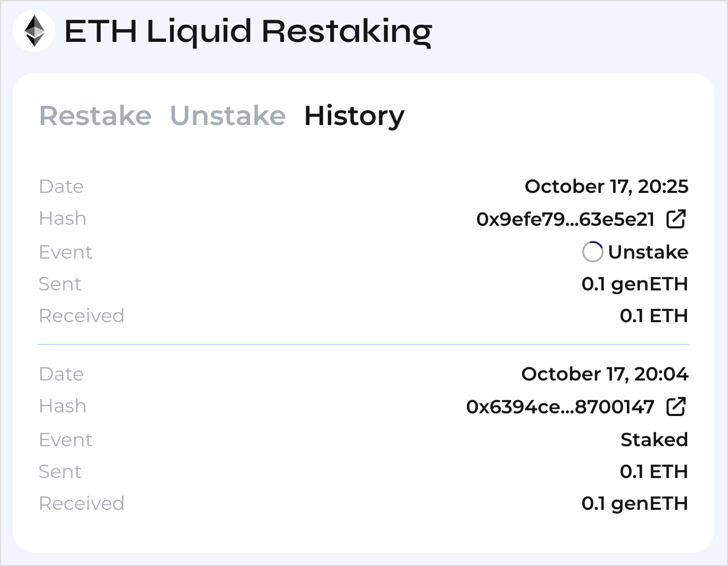Click the 0.1 genETH sent amount
Image resolution: width=728 pixels, height=566 pixels.
tap(635, 285)
